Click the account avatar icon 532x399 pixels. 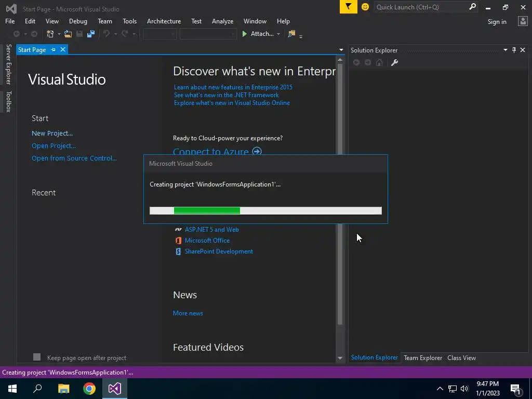[523, 21]
